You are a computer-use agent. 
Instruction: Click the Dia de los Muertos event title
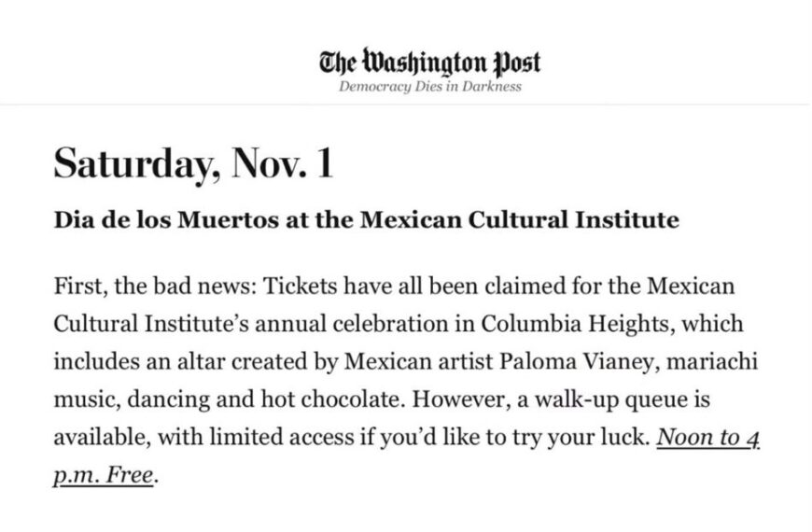367,219
